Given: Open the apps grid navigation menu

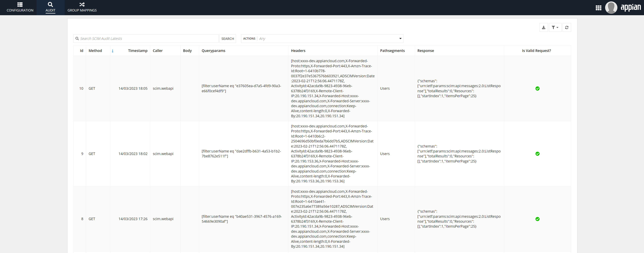Looking at the screenshot, I should [x=598, y=8].
